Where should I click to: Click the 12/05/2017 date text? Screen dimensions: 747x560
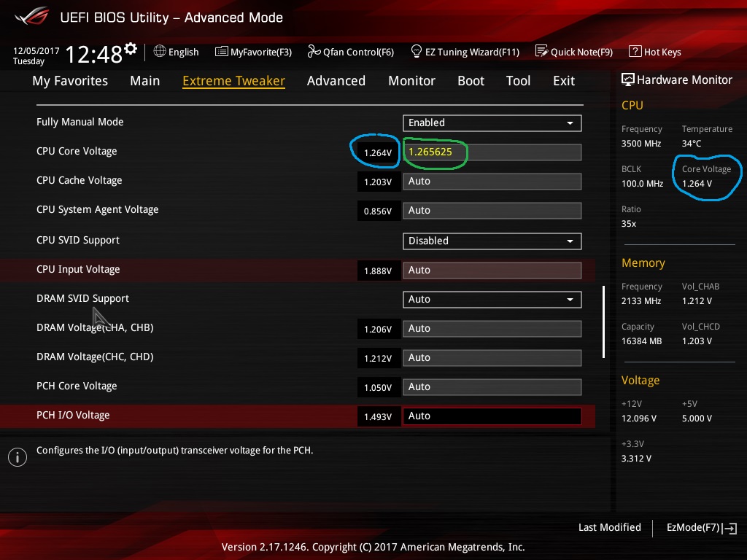point(36,51)
